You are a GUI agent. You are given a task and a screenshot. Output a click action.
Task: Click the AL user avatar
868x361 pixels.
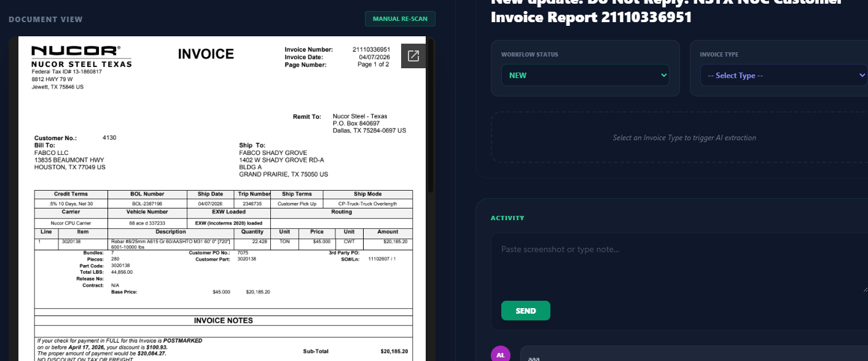click(x=501, y=355)
